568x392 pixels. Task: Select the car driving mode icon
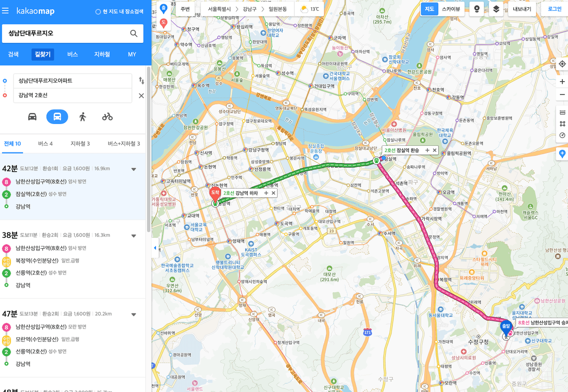(x=32, y=117)
